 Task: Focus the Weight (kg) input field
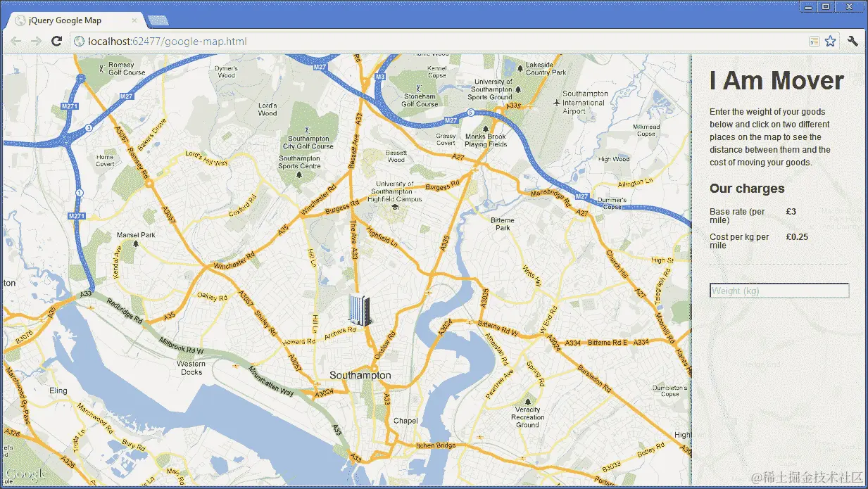click(779, 291)
